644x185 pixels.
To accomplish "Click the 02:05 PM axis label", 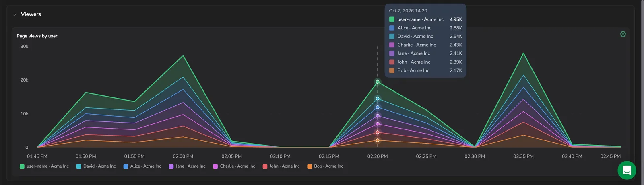I will click(232, 156).
